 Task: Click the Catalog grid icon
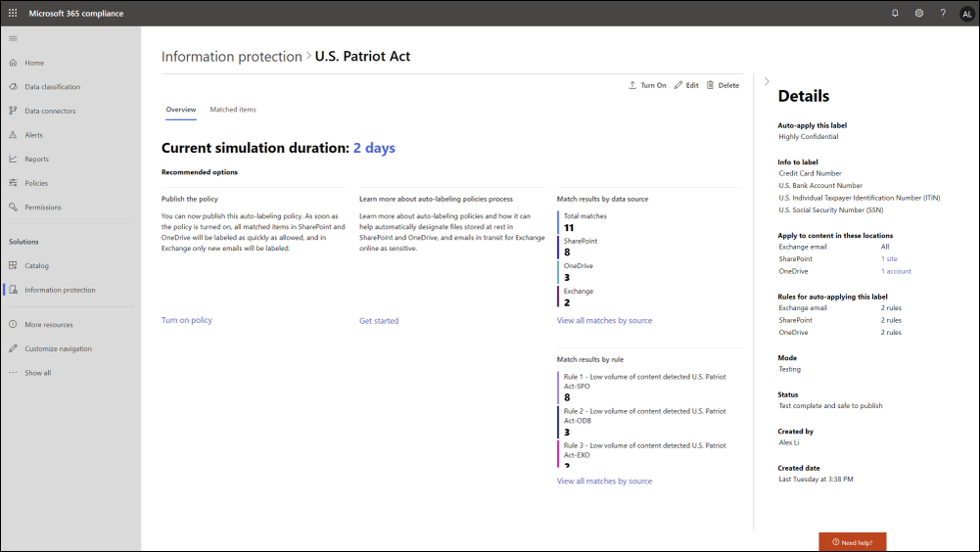(x=13, y=265)
